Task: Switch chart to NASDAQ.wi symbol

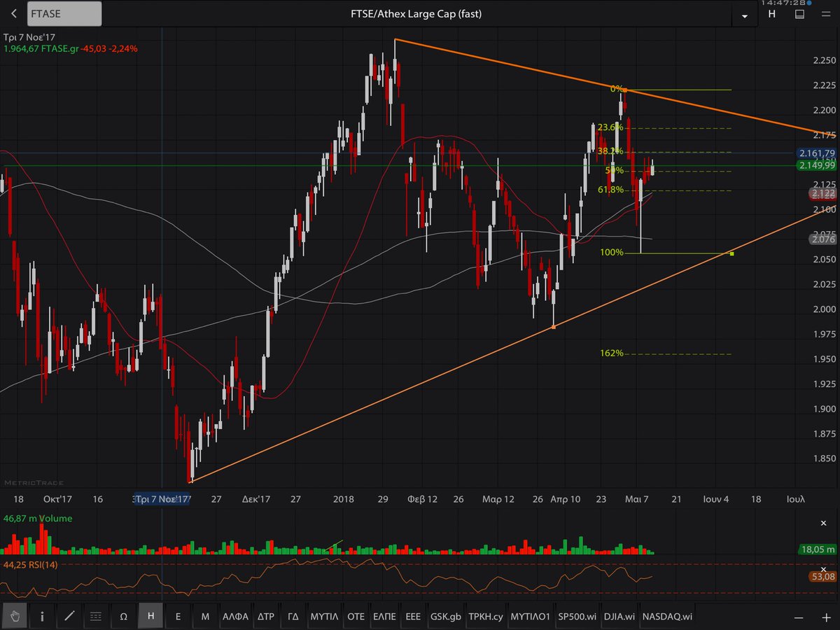Action: (667, 616)
